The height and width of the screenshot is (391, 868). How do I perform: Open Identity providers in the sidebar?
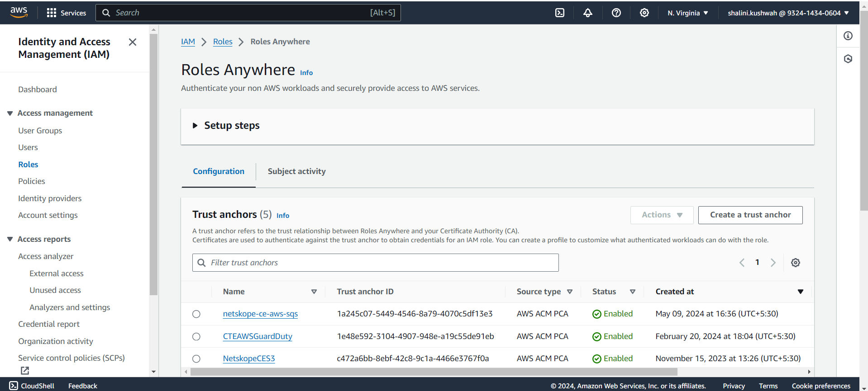[50, 198]
